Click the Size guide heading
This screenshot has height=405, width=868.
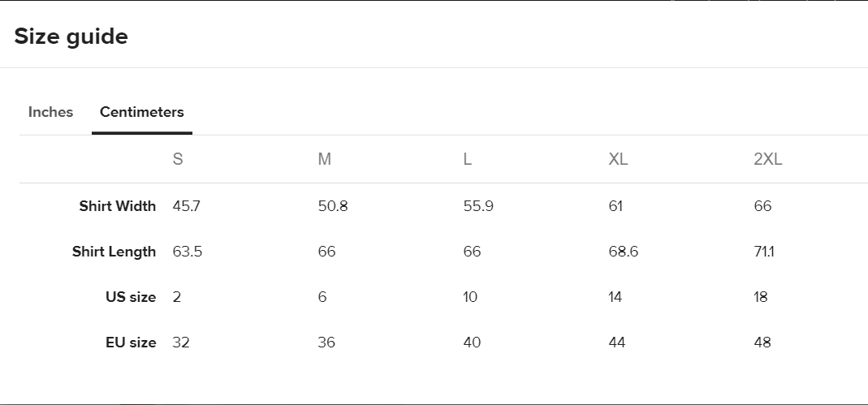(x=71, y=37)
